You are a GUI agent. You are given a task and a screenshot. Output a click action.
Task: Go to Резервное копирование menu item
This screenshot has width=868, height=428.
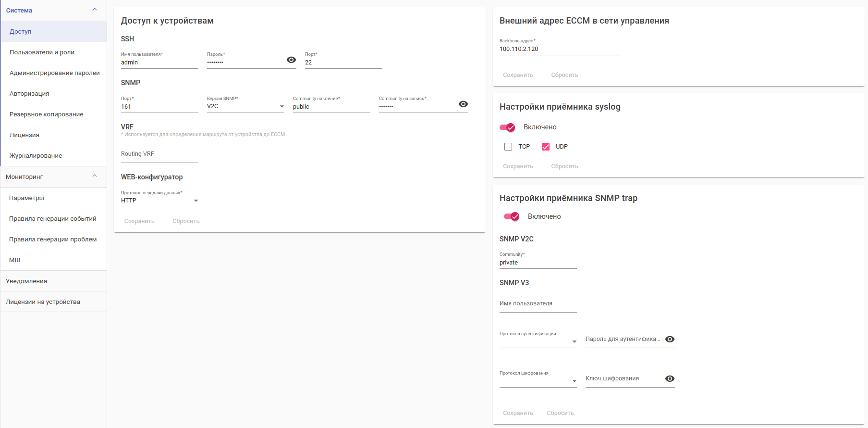pos(47,114)
